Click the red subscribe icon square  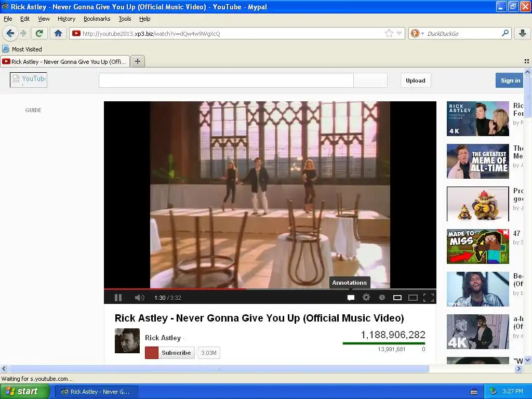point(151,353)
